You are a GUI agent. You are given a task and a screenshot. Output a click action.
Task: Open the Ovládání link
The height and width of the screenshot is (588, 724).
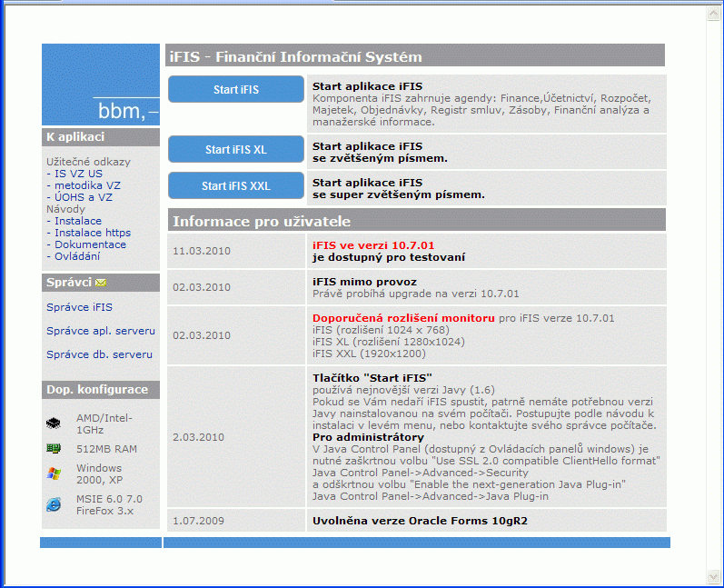pyautogui.click(x=77, y=256)
